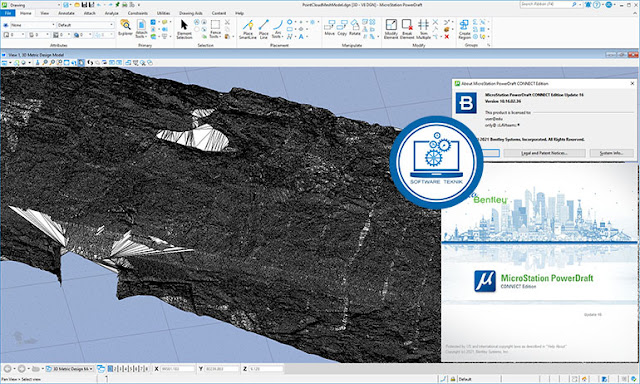Screen dimensions: 640x384
Task: Click the Undo arrow in quick access toolbar
Action: tap(98, 5)
